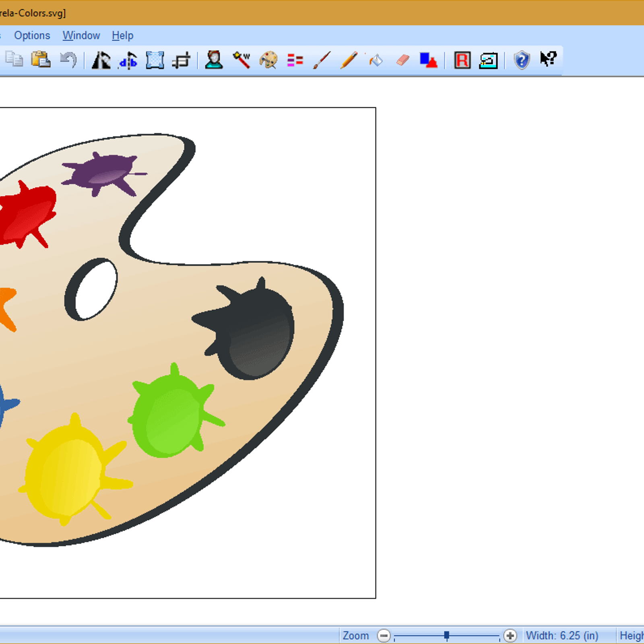Screen dimensions: 644x644
Task: Click the zoom slider handle
Action: coord(446,636)
